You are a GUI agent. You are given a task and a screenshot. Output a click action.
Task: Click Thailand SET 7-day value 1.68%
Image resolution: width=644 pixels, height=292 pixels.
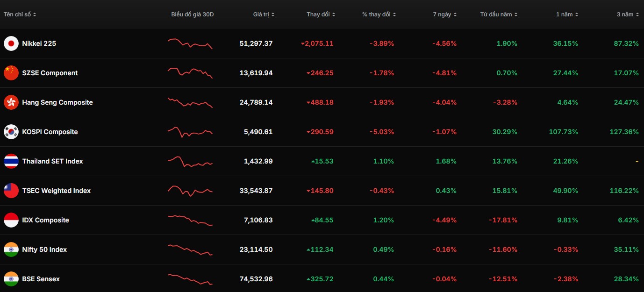click(x=446, y=161)
